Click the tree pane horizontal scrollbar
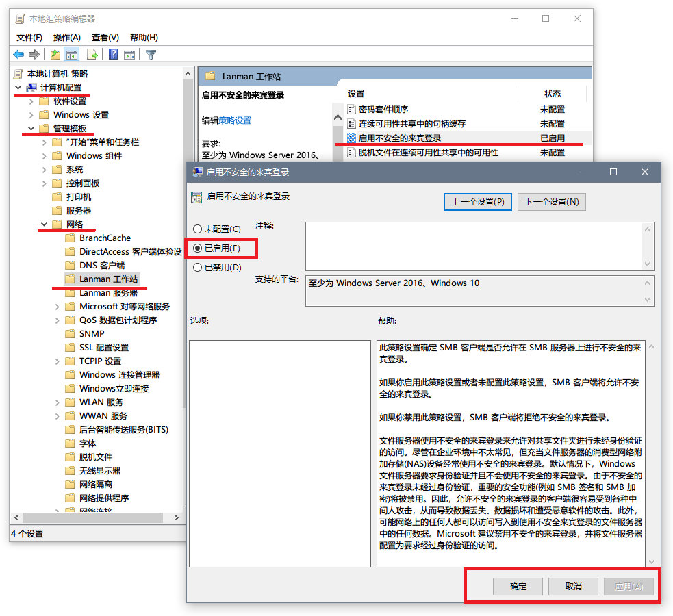The image size is (673, 616). coord(96,518)
